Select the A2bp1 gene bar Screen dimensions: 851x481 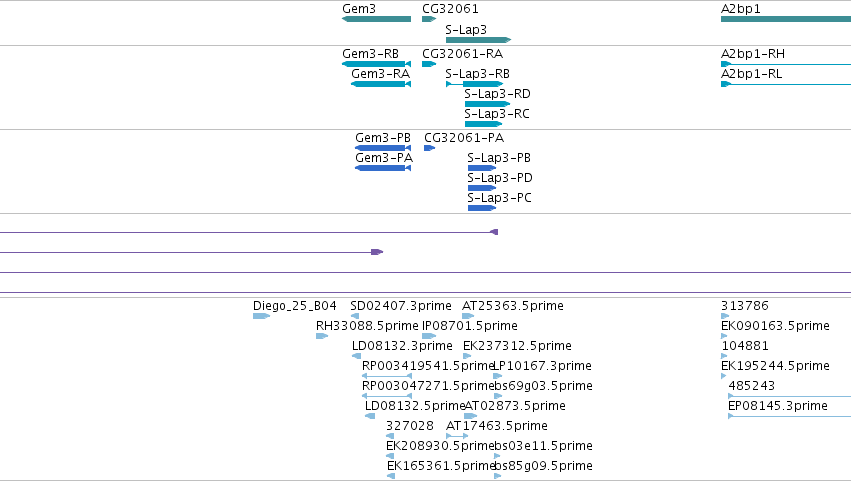point(786,19)
